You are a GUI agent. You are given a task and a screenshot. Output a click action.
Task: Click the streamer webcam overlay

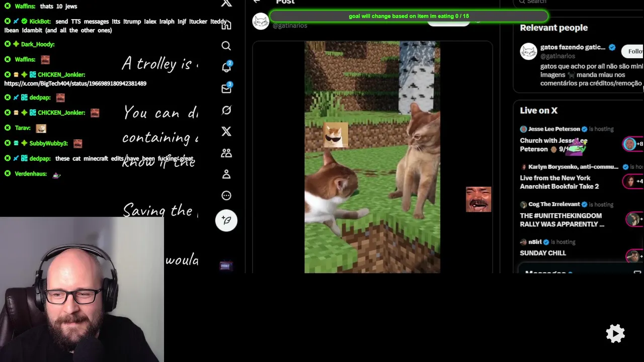82,290
